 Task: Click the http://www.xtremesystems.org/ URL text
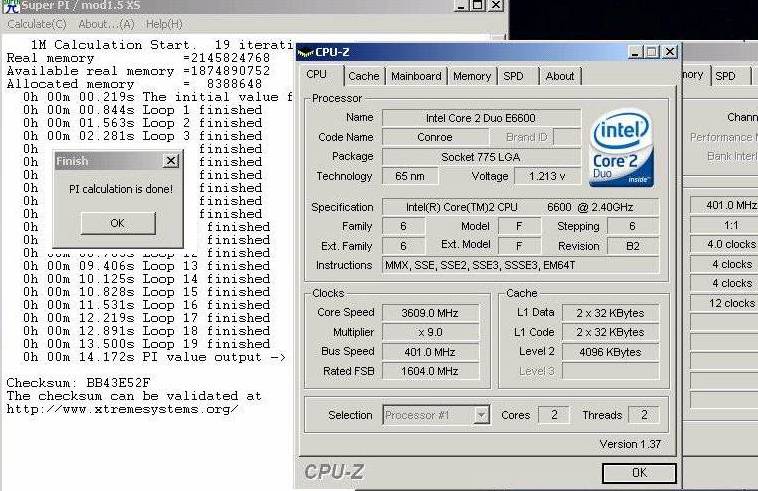[x=122, y=409]
